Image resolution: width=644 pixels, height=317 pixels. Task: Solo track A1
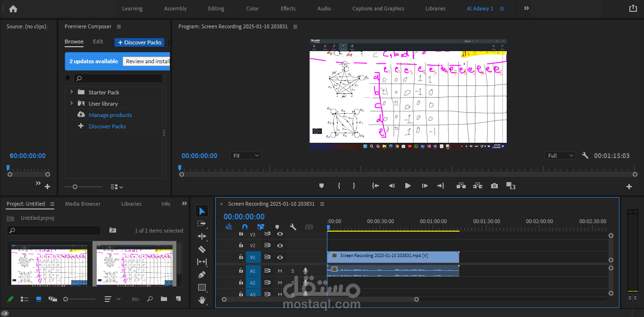tap(293, 271)
